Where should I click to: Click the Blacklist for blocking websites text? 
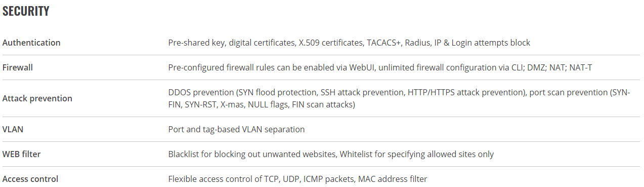pyautogui.click(x=253, y=154)
